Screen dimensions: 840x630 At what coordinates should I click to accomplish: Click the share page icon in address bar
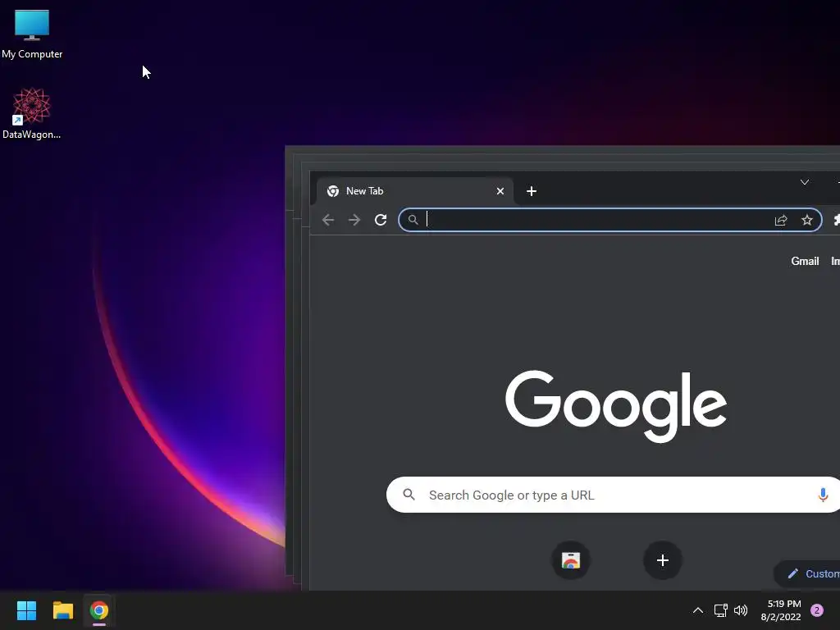(x=781, y=220)
